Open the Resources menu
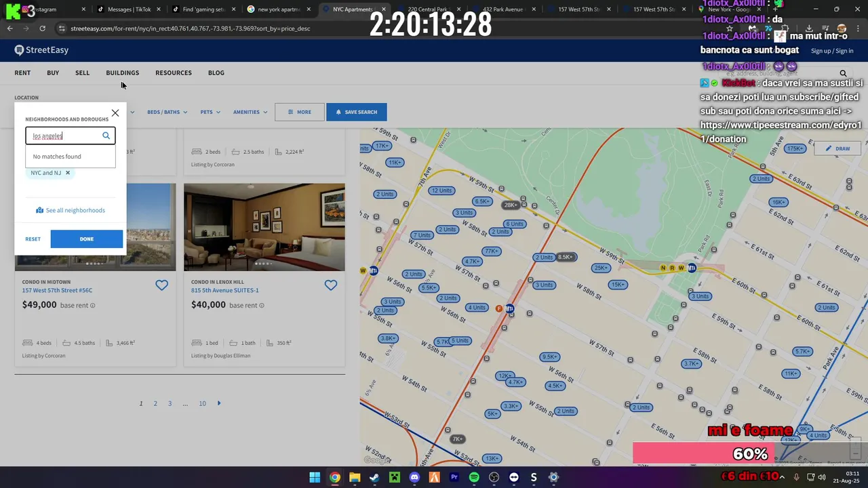868x488 pixels. click(173, 73)
